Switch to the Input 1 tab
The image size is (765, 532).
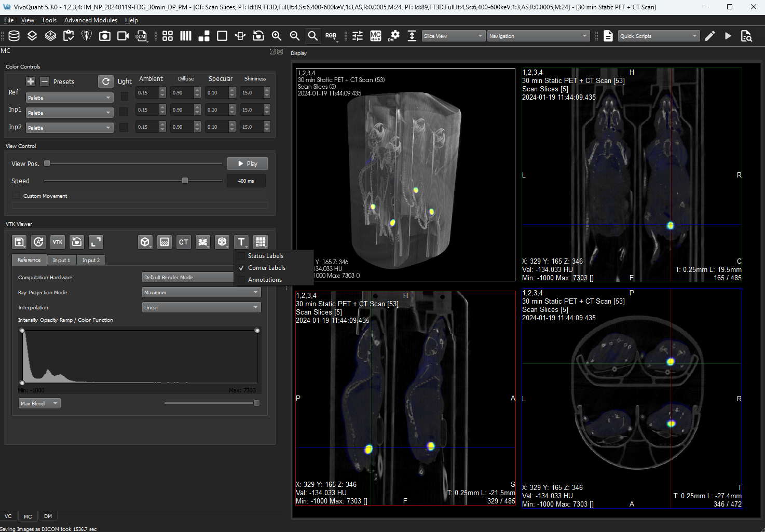point(61,260)
